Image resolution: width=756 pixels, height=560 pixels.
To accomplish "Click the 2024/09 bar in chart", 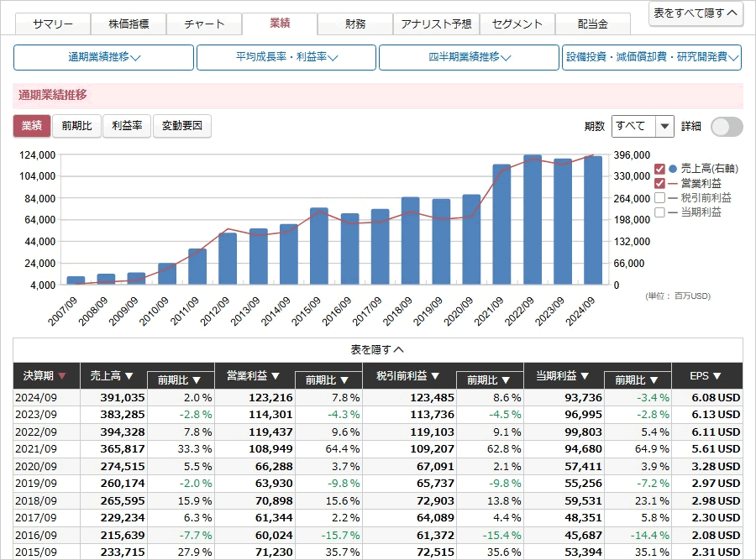I will 593,220.
